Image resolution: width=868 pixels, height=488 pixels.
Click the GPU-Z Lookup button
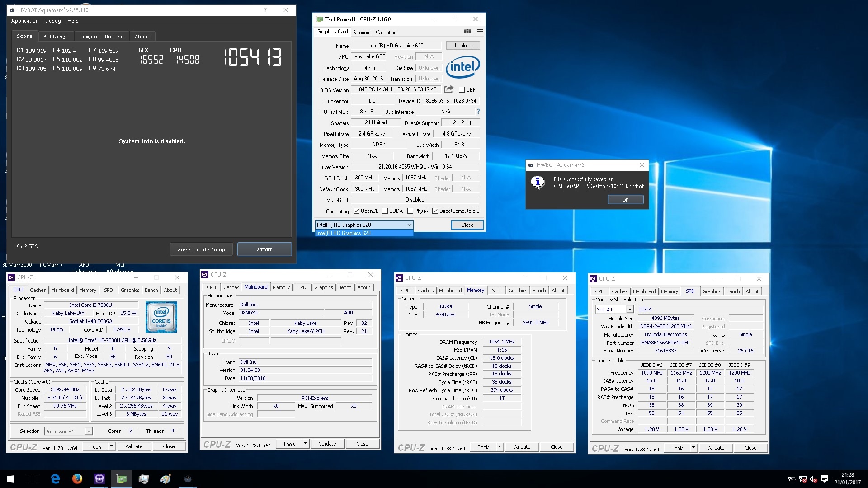tap(463, 46)
